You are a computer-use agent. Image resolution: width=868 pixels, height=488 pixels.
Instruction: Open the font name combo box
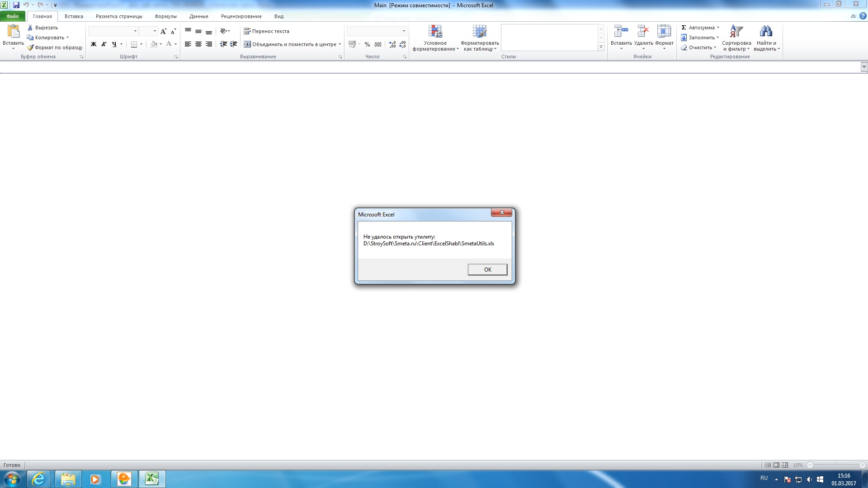[x=113, y=31]
